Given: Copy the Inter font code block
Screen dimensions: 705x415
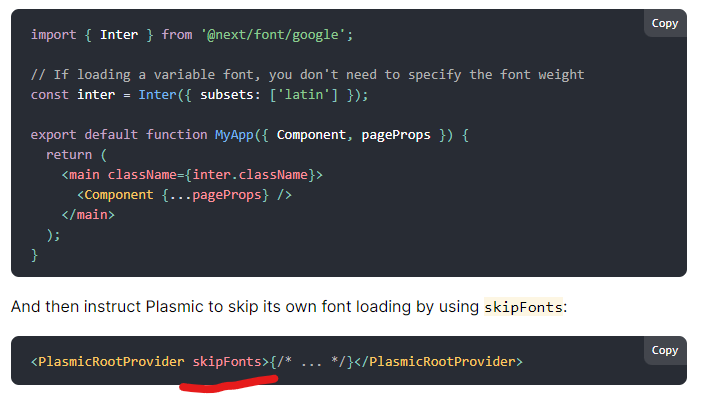Looking at the screenshot, I should coord(664,23).
